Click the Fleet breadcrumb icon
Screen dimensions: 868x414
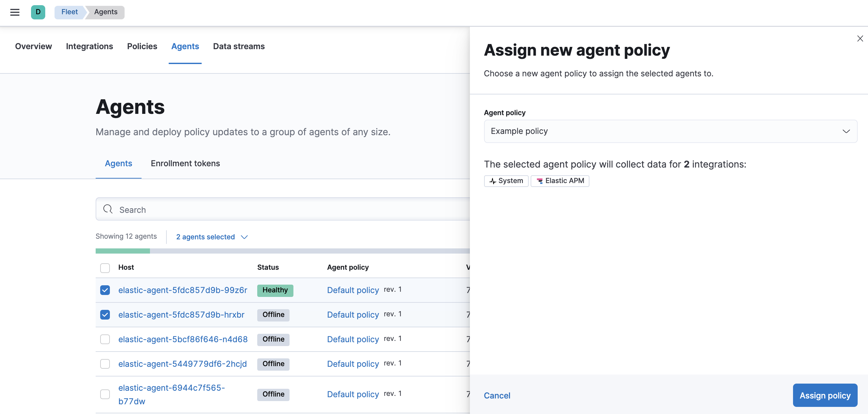tap(69, 12)
